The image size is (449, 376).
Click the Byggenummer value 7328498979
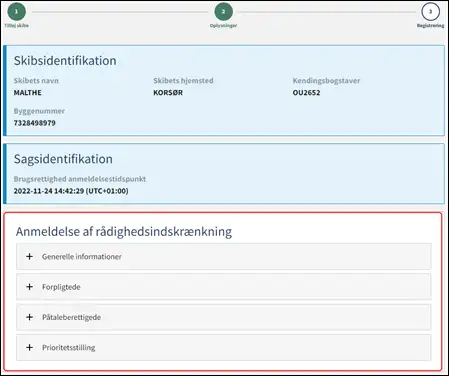35,123
